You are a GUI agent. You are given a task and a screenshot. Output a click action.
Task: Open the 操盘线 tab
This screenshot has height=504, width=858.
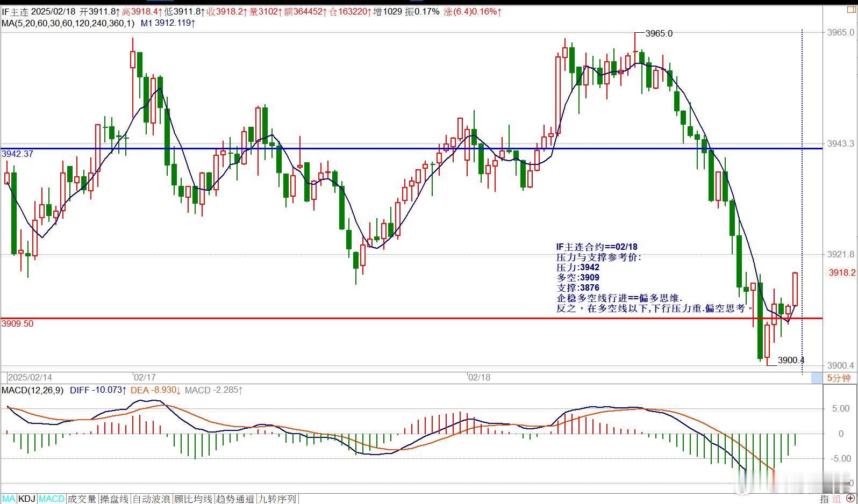coord(115,499)
